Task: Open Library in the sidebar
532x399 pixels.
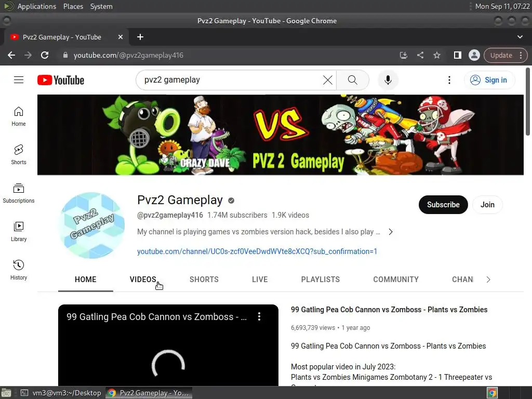Action: (x=19, y=232)
